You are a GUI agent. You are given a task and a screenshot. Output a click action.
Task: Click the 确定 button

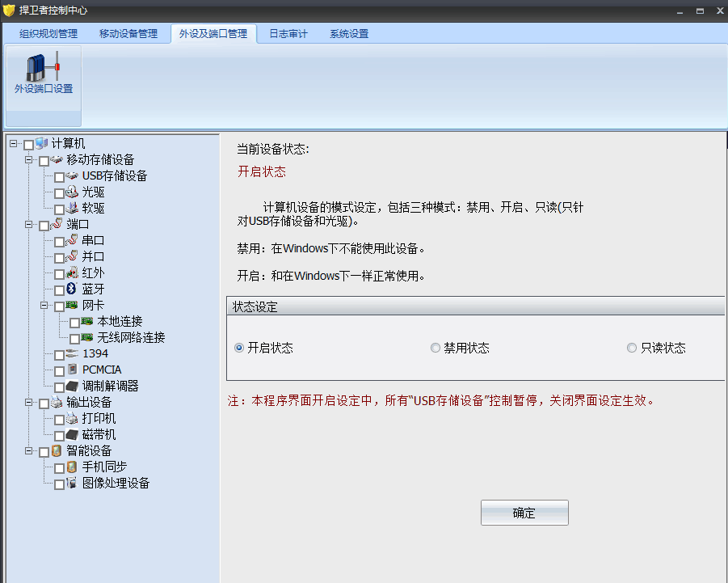pyautogui.click(x=524, y=513)
